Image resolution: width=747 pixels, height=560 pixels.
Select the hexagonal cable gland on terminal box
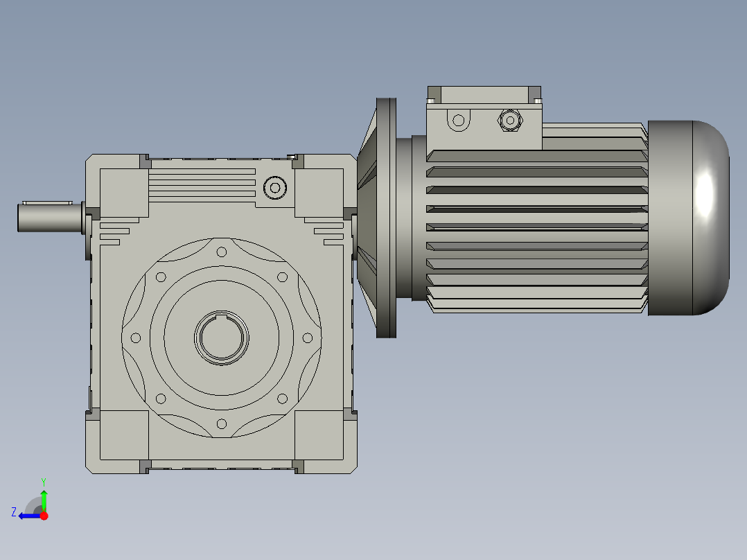point(510,121)
